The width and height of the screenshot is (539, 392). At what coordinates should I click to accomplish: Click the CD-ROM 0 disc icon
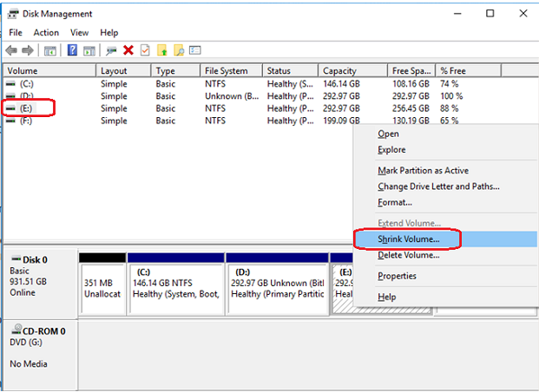[x=16, y=330]
